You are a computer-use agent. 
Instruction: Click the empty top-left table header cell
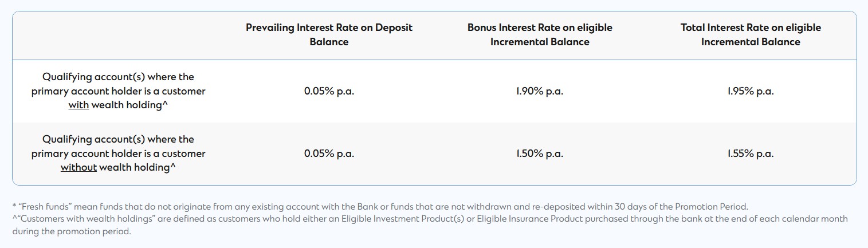(118, 34)
